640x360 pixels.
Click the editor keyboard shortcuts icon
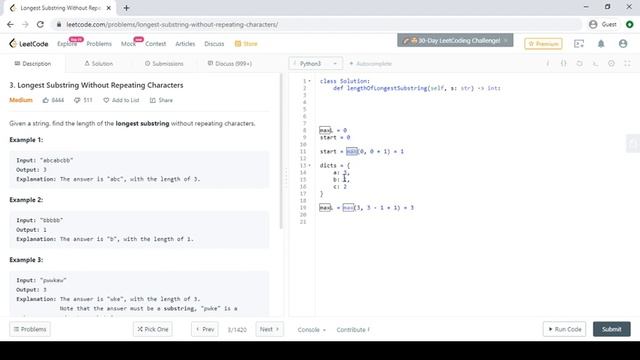[x=596, y=64]
